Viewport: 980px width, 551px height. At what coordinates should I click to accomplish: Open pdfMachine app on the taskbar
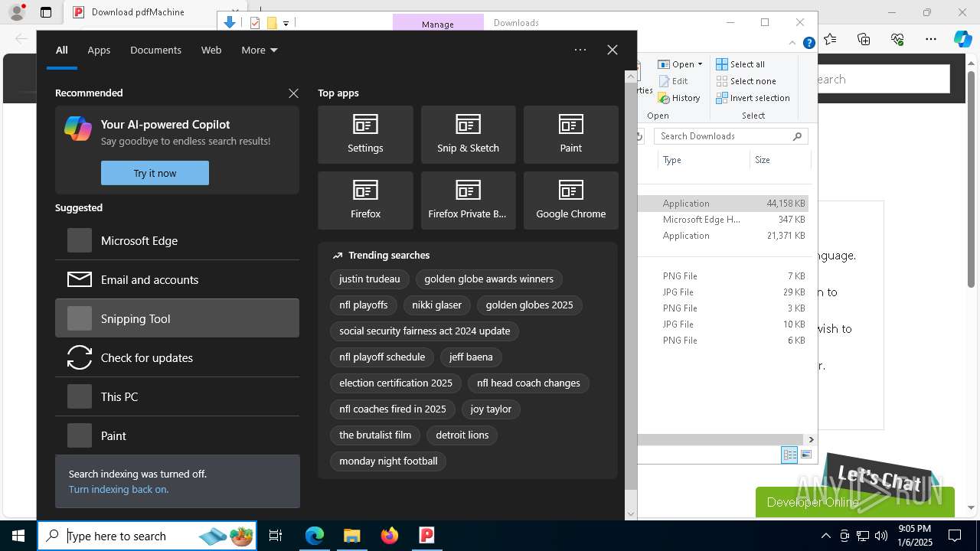pyautogui.click(x=426, y=536)
